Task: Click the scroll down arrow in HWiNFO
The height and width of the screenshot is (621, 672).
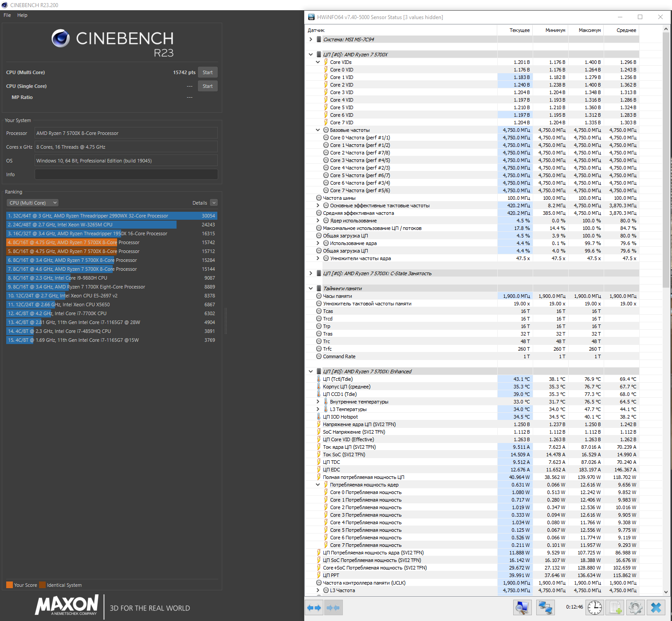Action: pos(666,592)
